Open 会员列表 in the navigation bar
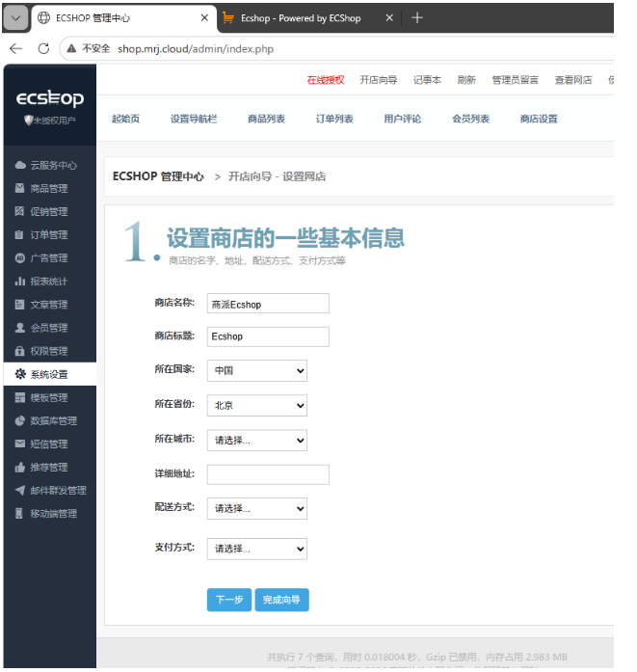The width and height of the screenshot is (637, 672). tap(470, 119)
